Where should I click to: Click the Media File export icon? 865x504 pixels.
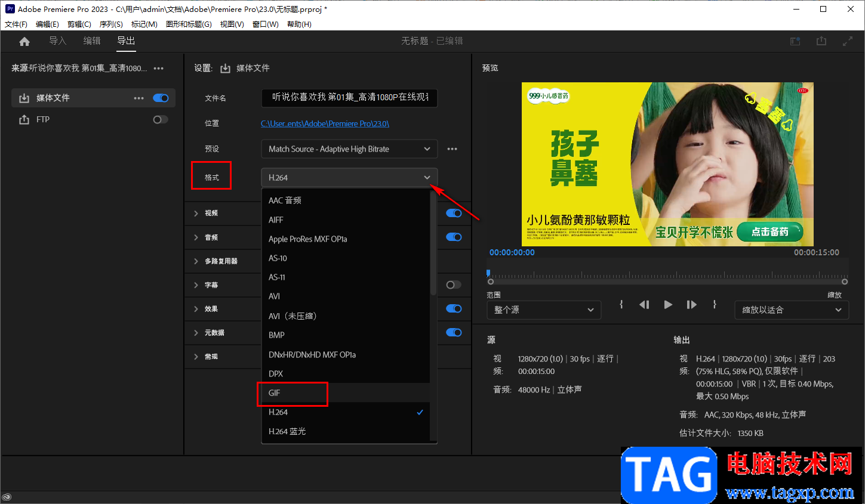(24, 98)
